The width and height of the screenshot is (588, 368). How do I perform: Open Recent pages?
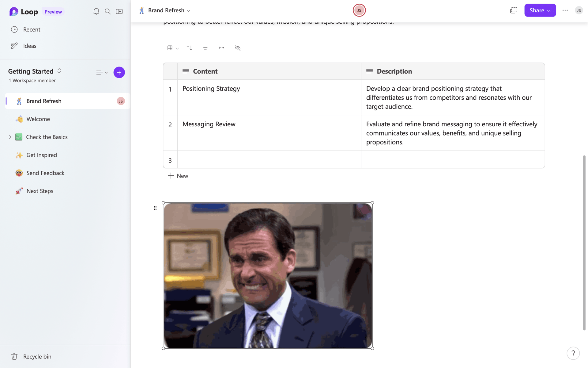click(32, 29)
